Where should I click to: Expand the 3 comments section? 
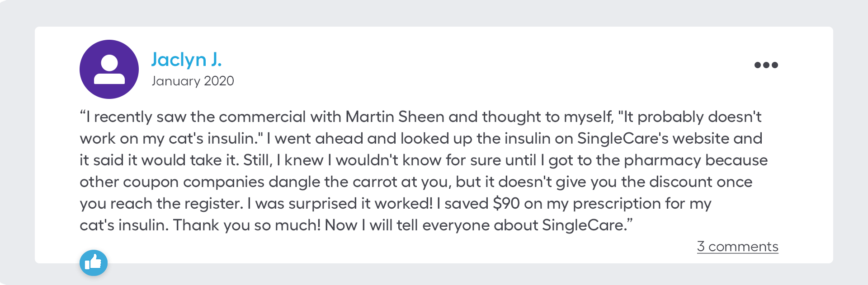738,247
